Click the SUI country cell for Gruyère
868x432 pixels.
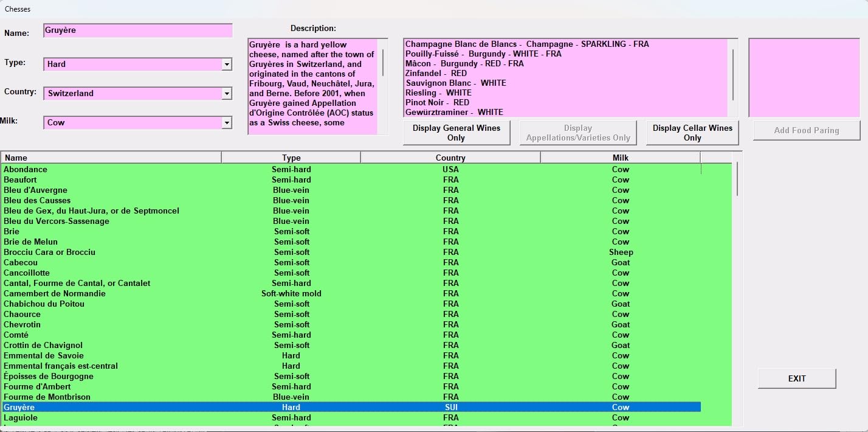point(450,407)
